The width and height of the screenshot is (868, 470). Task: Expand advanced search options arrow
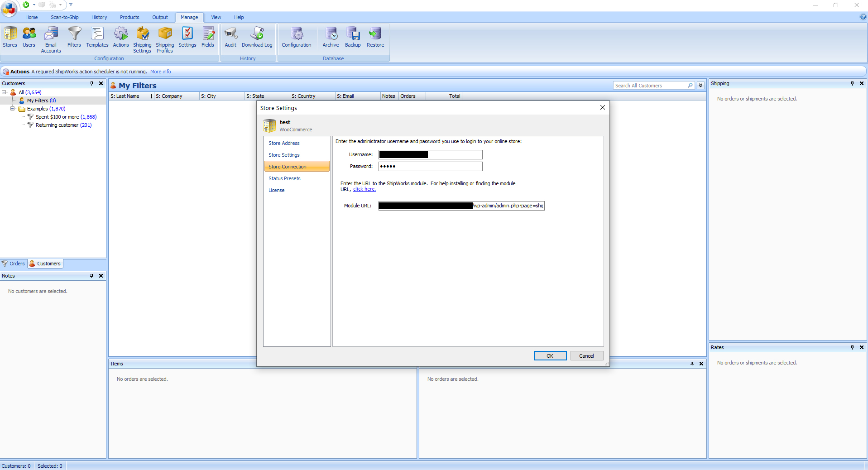pos(700,85)
